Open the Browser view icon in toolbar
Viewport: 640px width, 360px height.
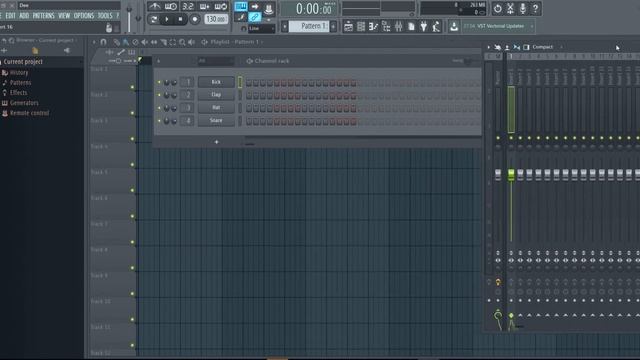pyautogui.click(x=386, y=27)
